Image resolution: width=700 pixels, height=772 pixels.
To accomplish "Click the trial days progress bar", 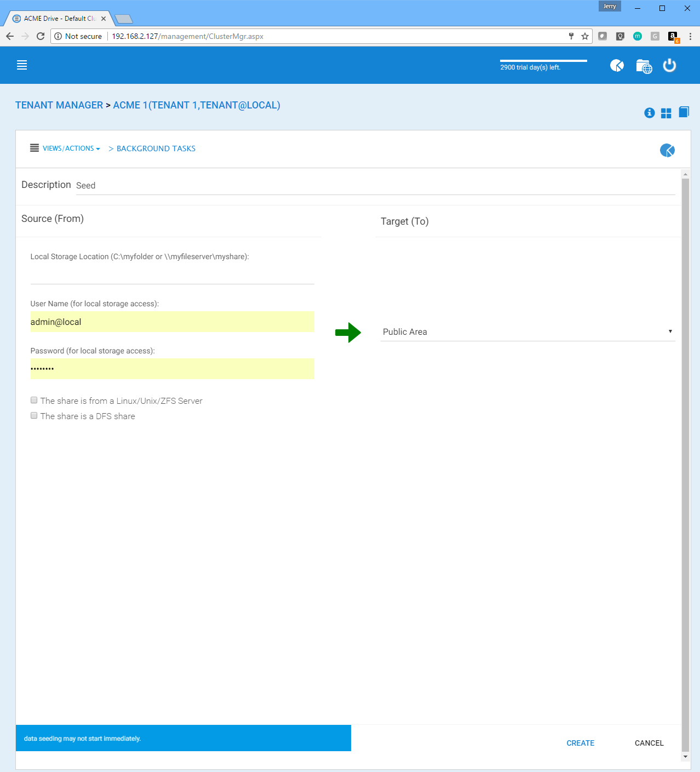I will point(543,61).
